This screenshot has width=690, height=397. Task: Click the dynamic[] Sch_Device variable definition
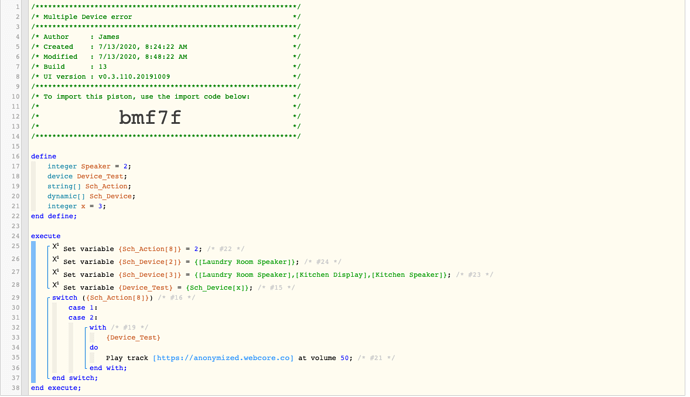pos(92,196)
